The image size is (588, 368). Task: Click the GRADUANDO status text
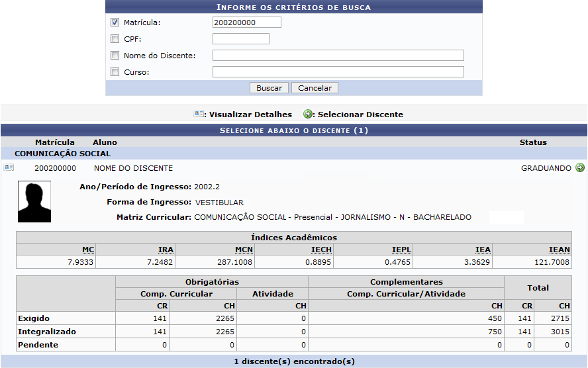(x=546, y=168)
